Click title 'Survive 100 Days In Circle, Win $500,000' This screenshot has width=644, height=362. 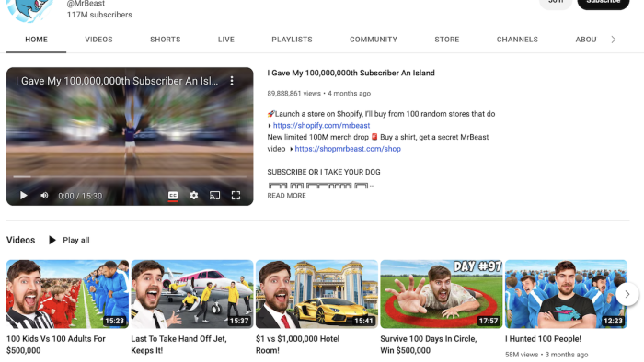coord(429,345)
